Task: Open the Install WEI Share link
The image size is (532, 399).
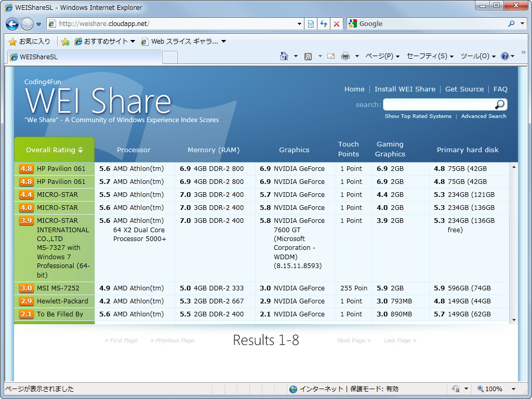Action: [x=405, y=89]
